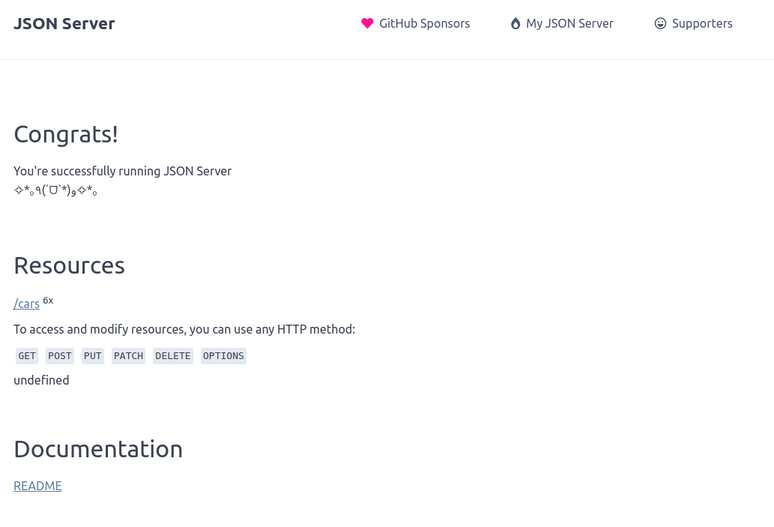Viewport: 774px width, 527px height.
Task: Click the Resources heading
Action: [x=69, y=265]
